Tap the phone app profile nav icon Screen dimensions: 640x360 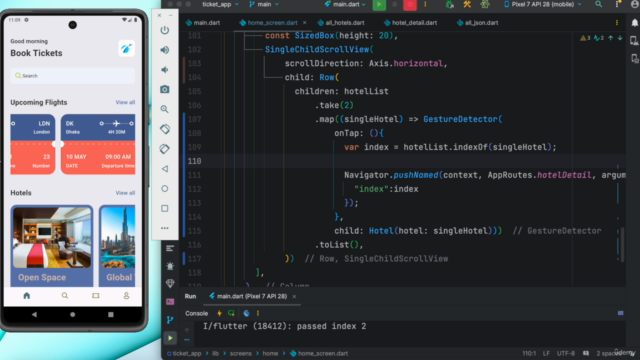126,296
